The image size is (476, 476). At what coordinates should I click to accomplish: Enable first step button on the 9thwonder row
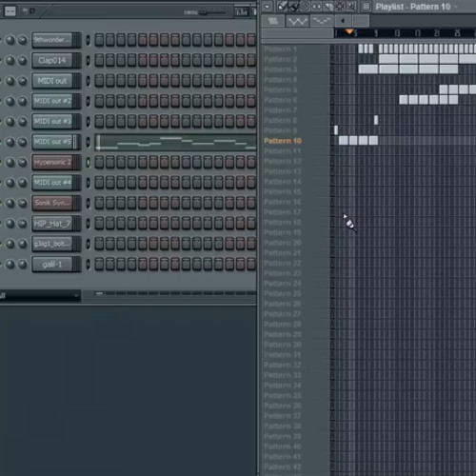click(99, 40)
